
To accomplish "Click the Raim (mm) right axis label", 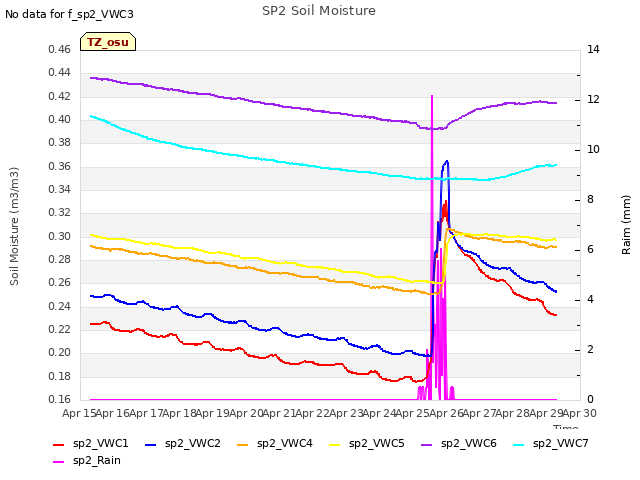I will tap(626, 225).
